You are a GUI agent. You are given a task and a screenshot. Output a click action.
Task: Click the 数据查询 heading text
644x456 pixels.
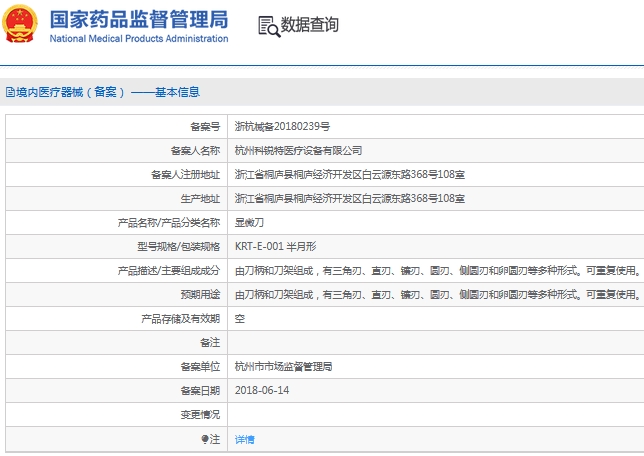pyautogui.click(x=309, y=25)
